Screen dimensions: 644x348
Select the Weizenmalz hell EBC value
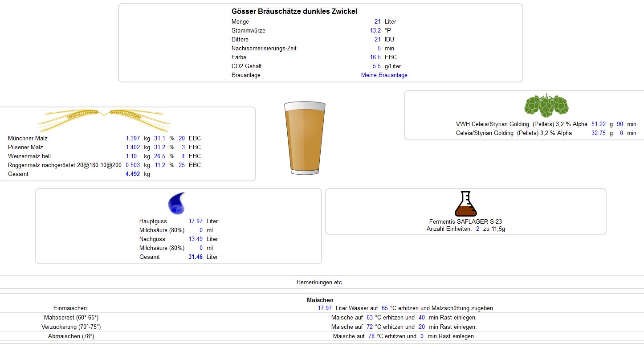click(183, 156)
